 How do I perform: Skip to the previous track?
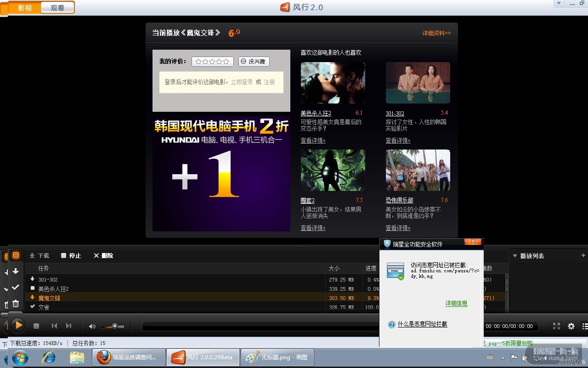[x=54, y=326]
